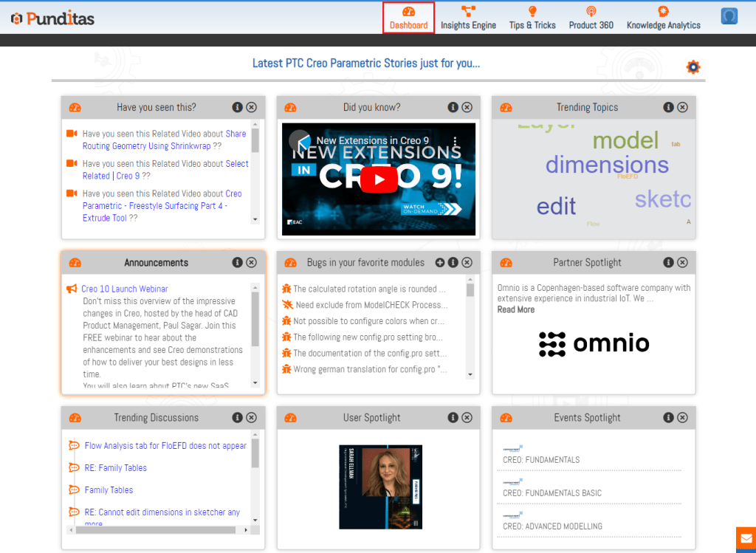Screen dimensions: 756x553
Task: Close the Have you seen this panel
Action: [x=252, y=107]
